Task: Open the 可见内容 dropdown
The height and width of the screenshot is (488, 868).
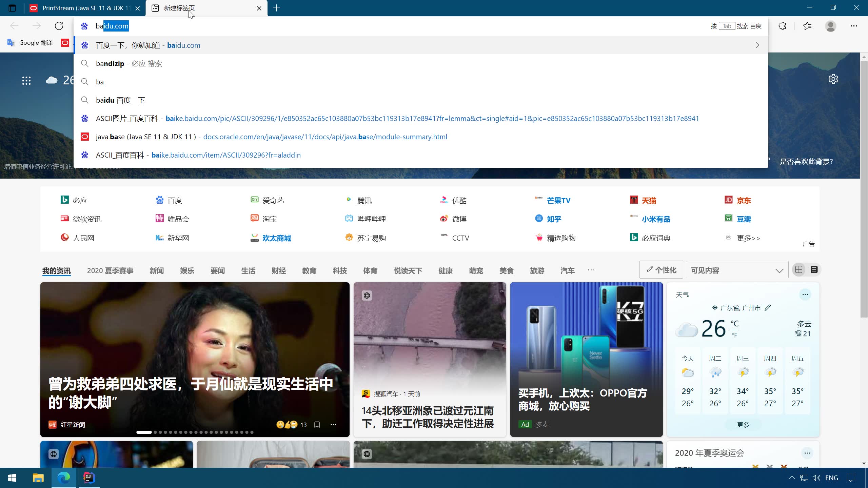Action: pos(737,270)
